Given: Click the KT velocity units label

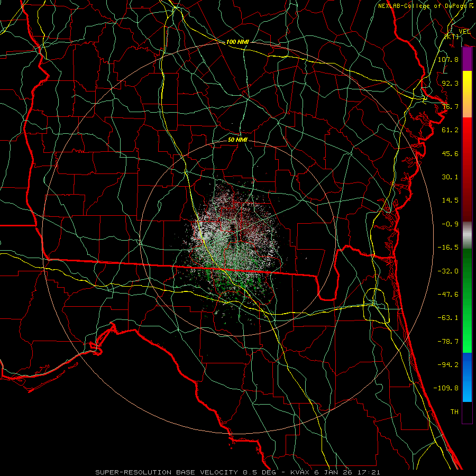Looking at the screenshot, I should point(452,36).
